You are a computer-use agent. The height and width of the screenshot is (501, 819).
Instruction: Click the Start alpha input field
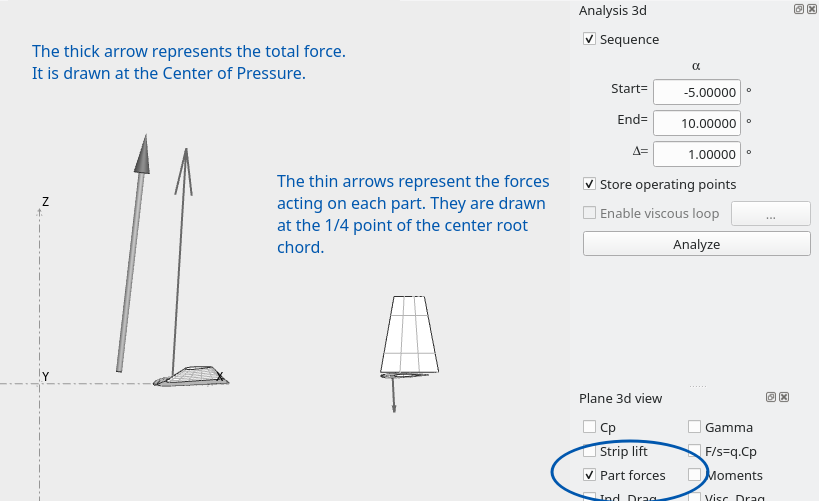(697, 92)
